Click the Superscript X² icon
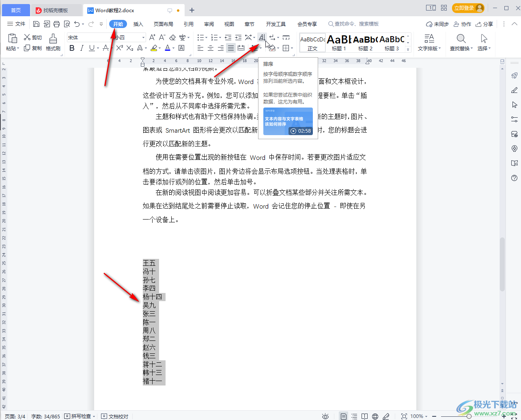This screenshot has height=420, width=521. click(120, 48)
